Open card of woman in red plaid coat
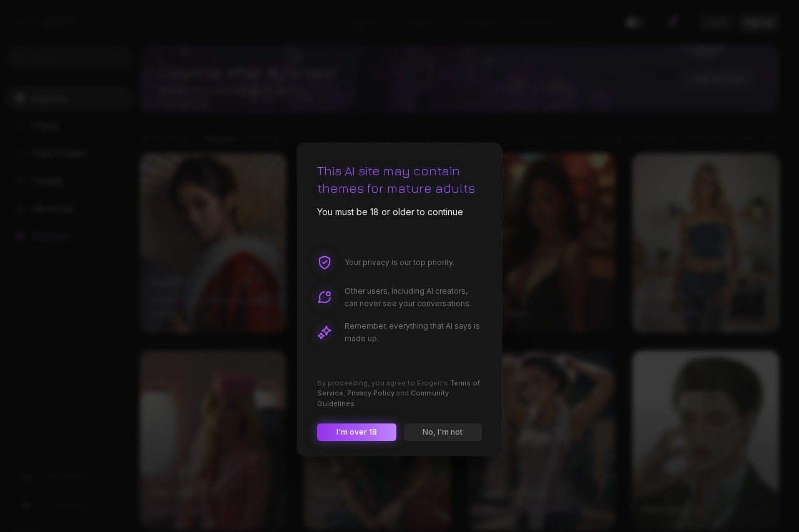This screenshot has height=532, width=799. (213, 243)
